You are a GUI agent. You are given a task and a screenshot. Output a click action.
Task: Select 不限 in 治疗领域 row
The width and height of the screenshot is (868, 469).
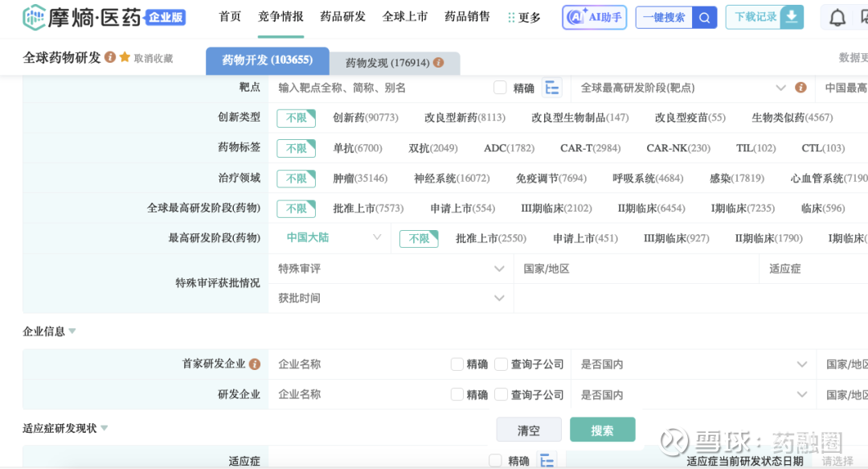296,178
